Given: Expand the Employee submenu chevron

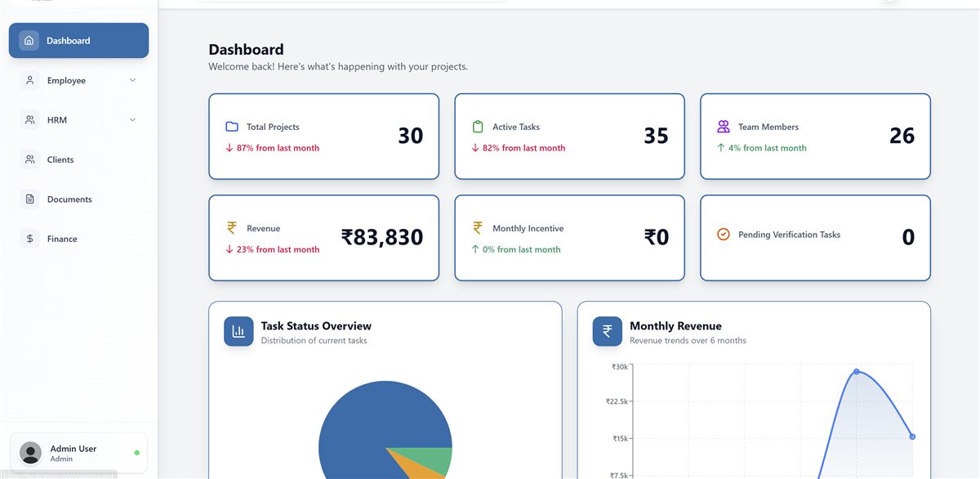Looking at the screenshot, I should (x=132, y=80).
